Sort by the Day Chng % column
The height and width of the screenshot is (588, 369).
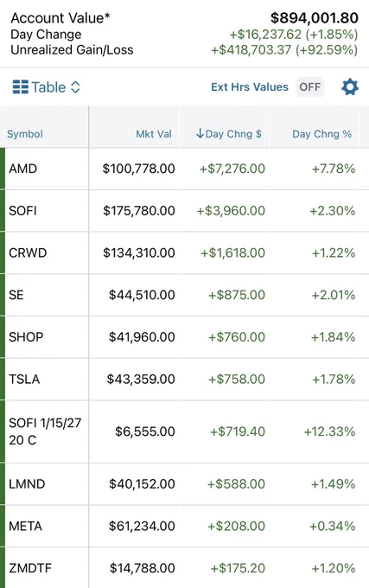(x=321, y=134)
